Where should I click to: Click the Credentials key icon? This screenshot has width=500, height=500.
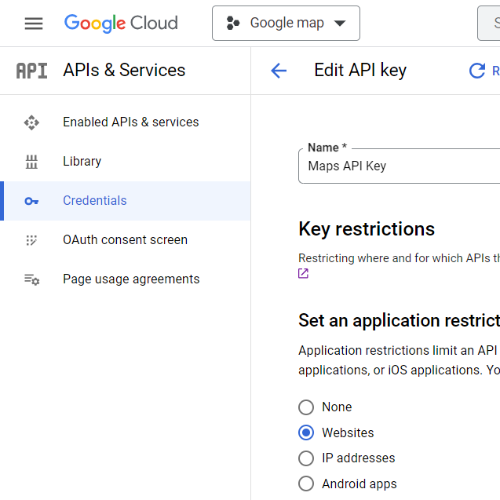click(x=32, y=201)
